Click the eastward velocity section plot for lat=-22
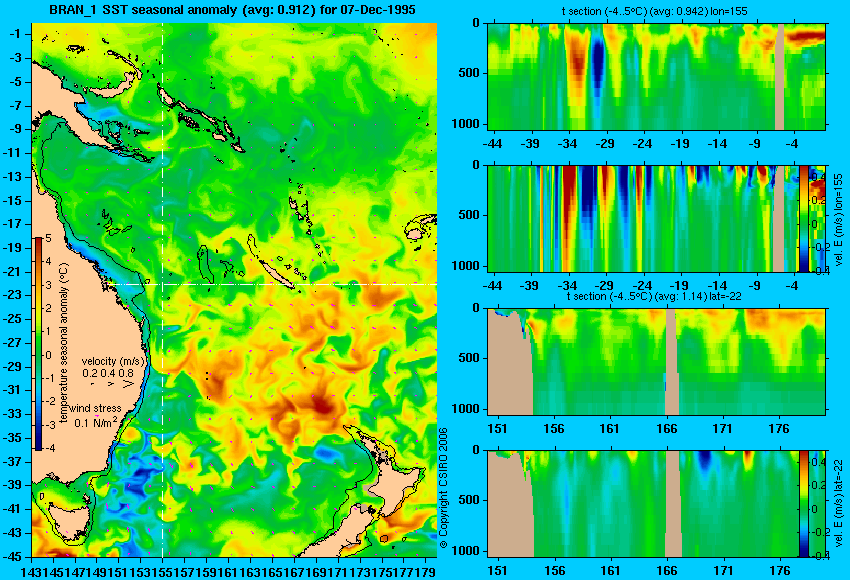Screen dimensions: 850x580 click(x=656, y=504)
